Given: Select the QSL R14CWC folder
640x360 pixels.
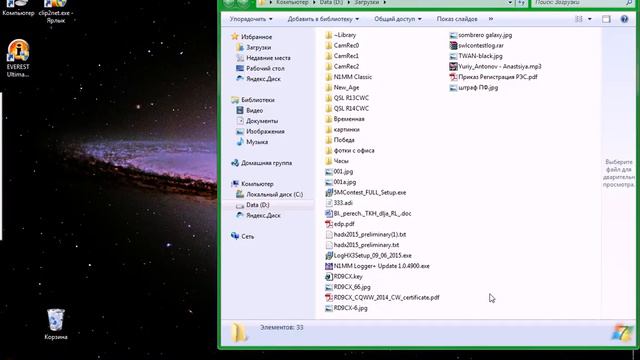Looking at the screenshot, I should click(x=347, y=109).
